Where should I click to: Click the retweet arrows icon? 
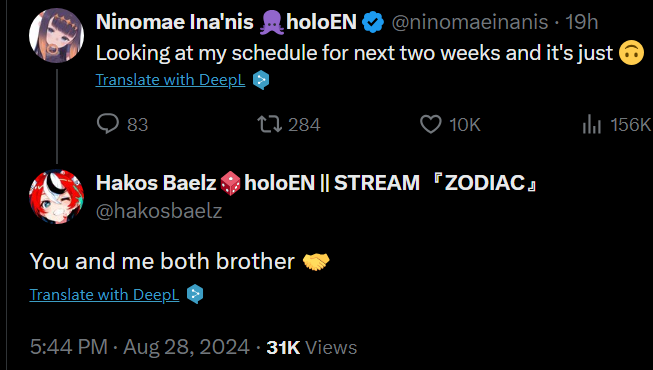(x=269, y=124)
